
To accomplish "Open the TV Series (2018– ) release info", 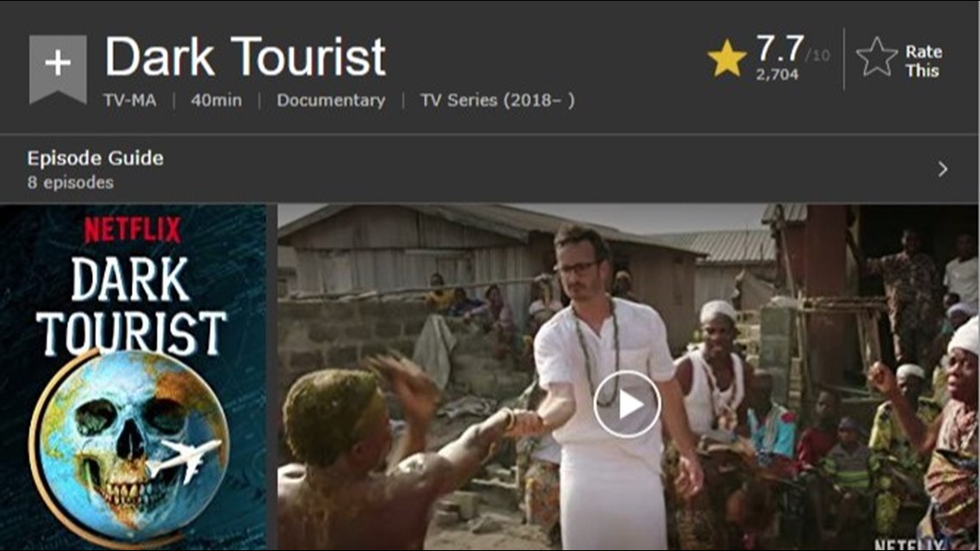I will click(498, 100).
